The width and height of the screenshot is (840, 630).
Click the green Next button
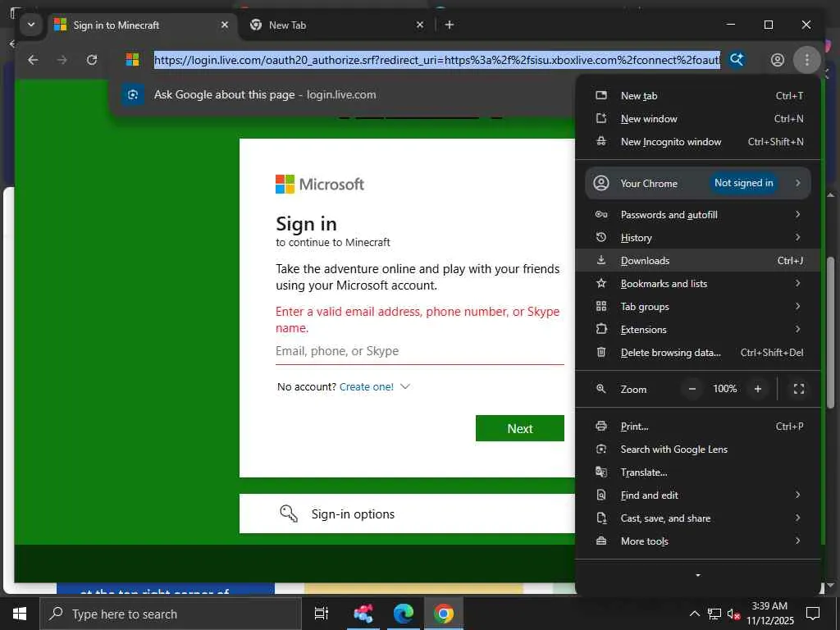point(519,428)
